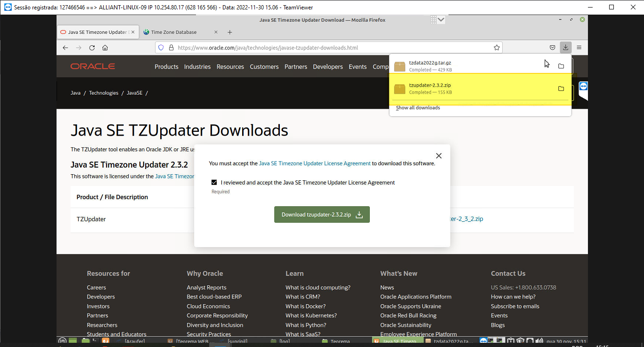The image size is (644, 347).
Task: Open the volume control in tray
Action: coord(538,341)
